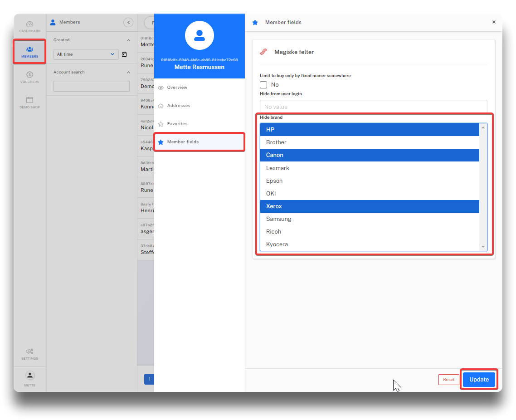This screenshot has height=420, width=516.
Task: Select OKI in Hide brand list
Action: click(370, 194)
